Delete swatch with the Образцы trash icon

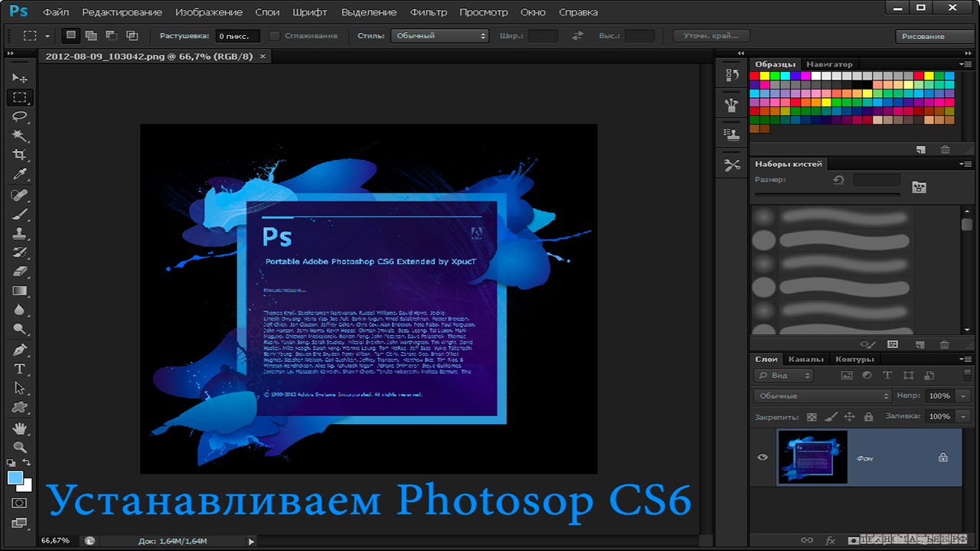coord(945,150)
